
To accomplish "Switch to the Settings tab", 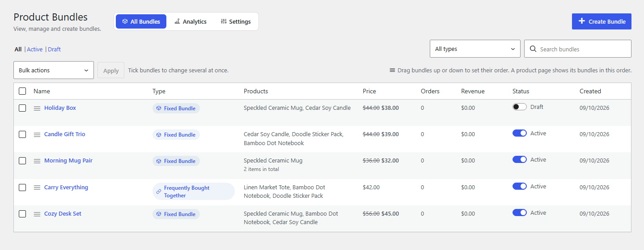I will [x=236, y=21].
